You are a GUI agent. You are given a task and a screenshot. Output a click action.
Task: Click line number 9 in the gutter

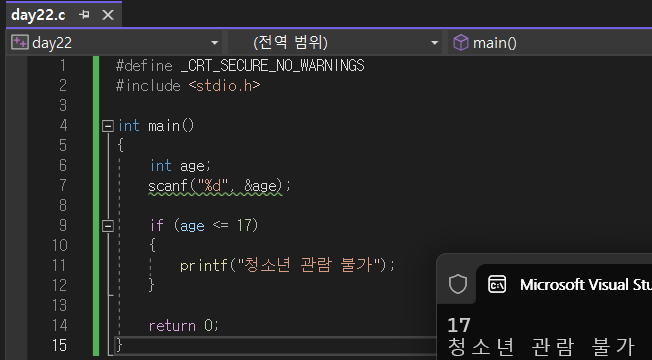point(63,225)
